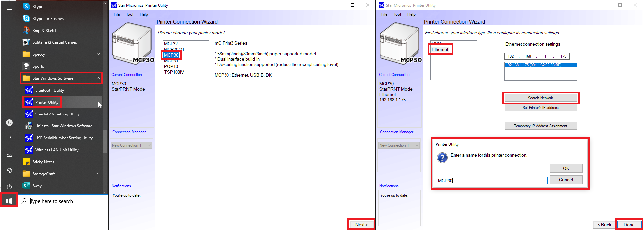This screenshot has width=644, height=231.
Task: Click the Search Network button
Action: point(541,98)
